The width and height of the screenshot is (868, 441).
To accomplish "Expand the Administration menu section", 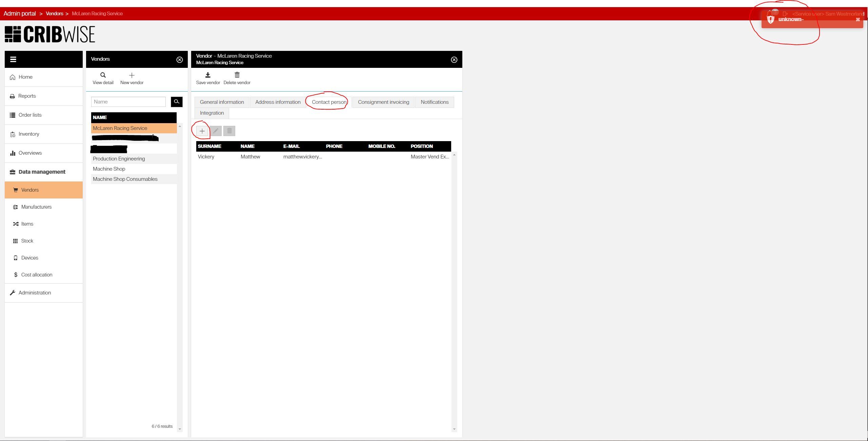I will tap(35, 293).
